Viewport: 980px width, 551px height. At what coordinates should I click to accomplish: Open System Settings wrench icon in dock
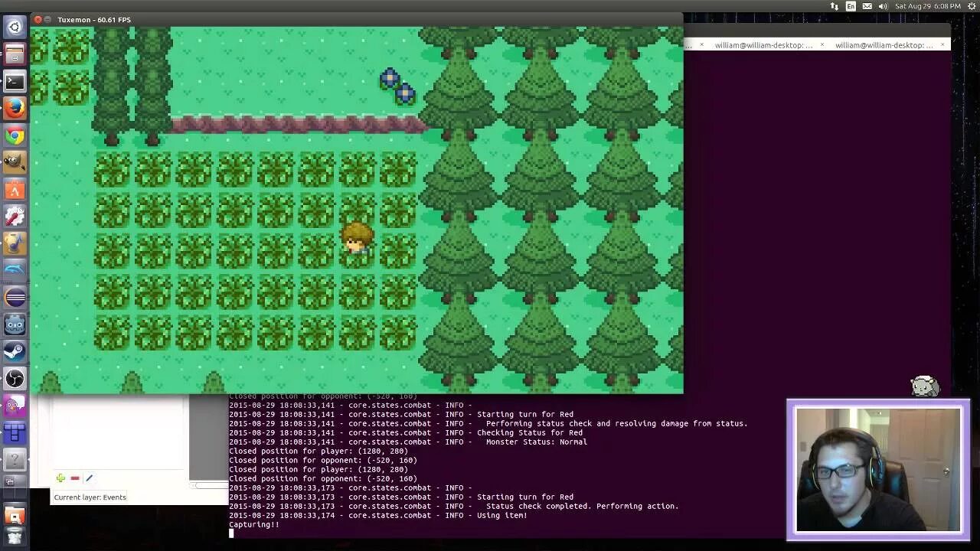point(15,216)
